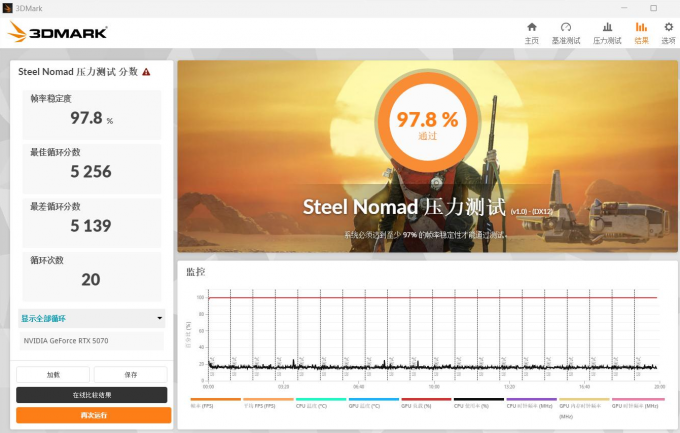This screenshot has width=680, height=433.
Task: Click the 循环次数 20 value
Action: 91,279
